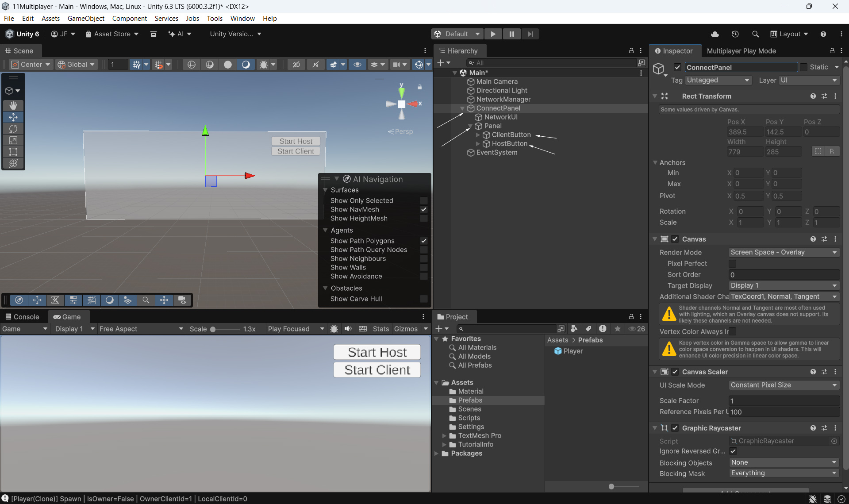
Task: Open the UI Scale Mode dropdown
Action: [x=784, y=385]
